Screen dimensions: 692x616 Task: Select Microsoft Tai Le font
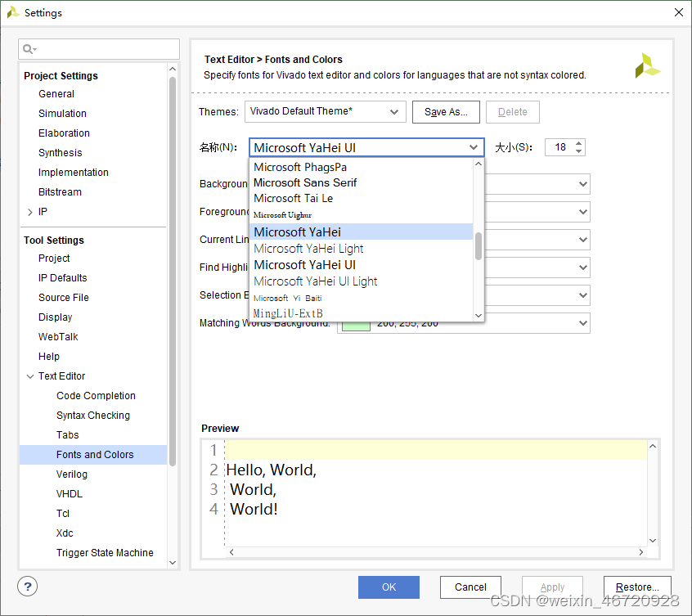click(362, 199)
